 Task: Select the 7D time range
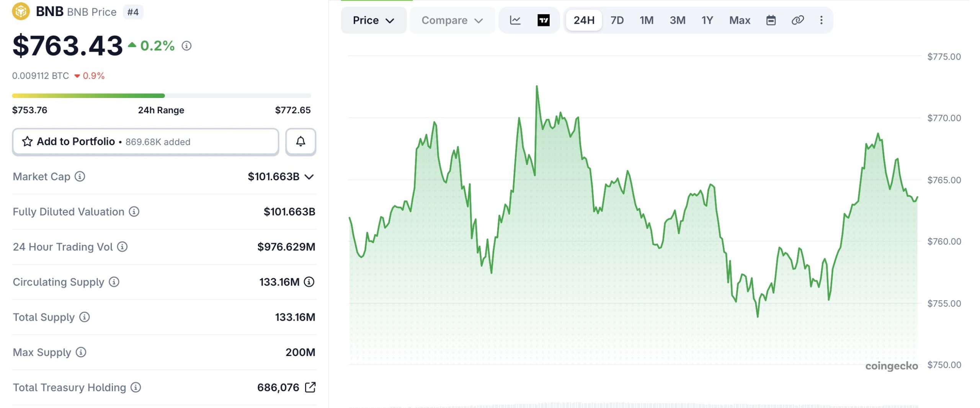[x=617, y=20]
